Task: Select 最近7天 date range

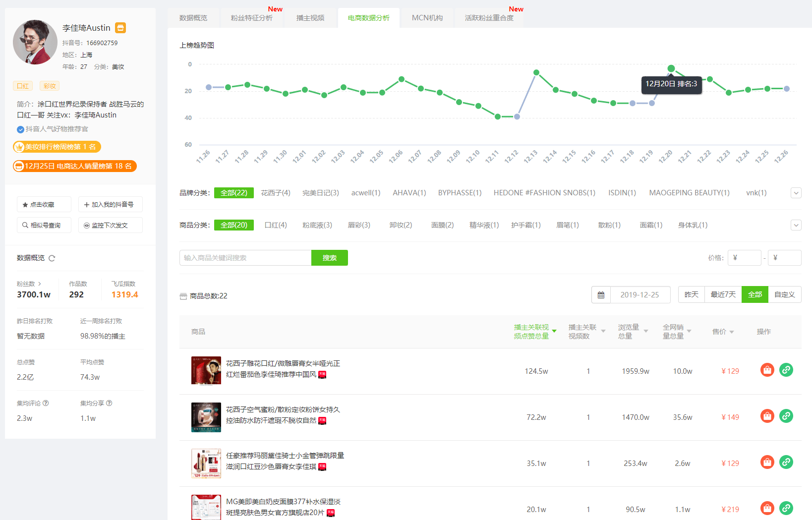Action: 723,294
